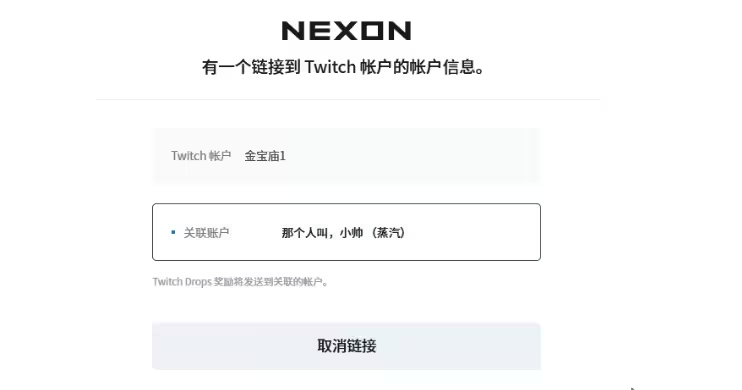Viewport: 742px width, 390px height.
Task: Click the heading 有一个链接到 Twitch 帐户的帐户信息
Action: (x=344, y=67)
